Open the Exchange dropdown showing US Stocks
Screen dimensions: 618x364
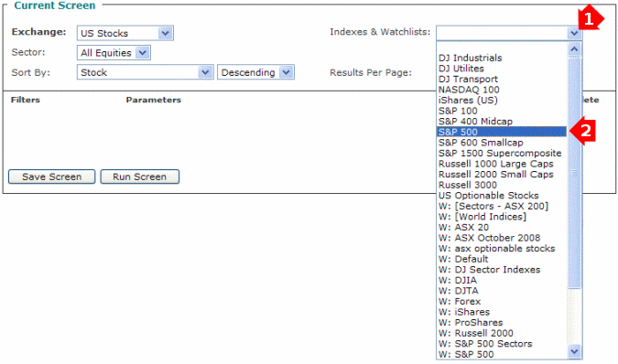(125, 33)
